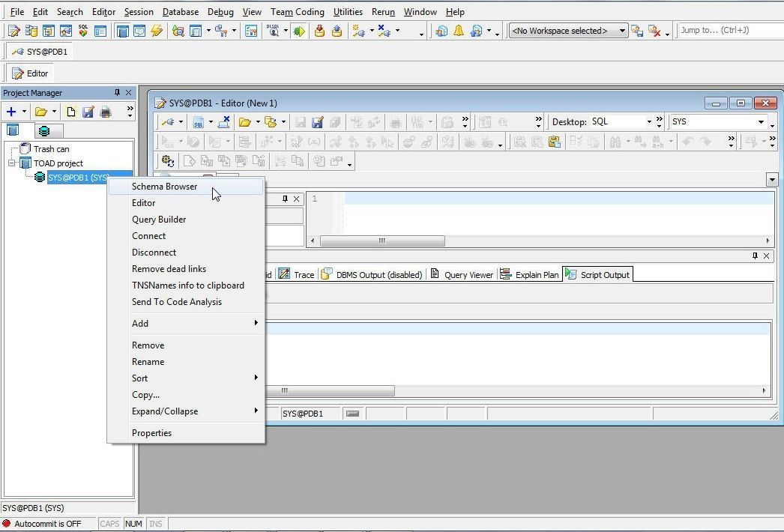Open the Database menu in the menu bar
The width and height of the screenshot is (784, 532).
(x=181, y=12)
